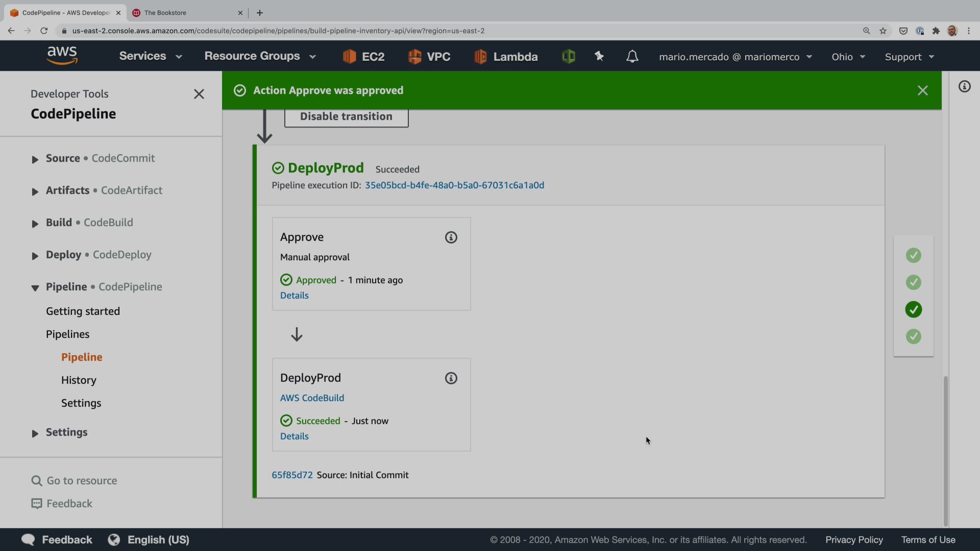Expand the Build CodeBuild section

tap(35, 223)
